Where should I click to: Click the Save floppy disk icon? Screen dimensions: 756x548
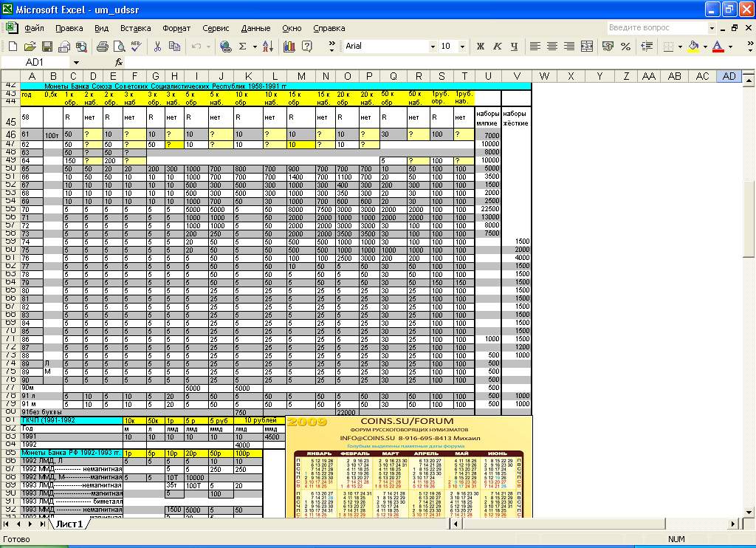(47, 47)
